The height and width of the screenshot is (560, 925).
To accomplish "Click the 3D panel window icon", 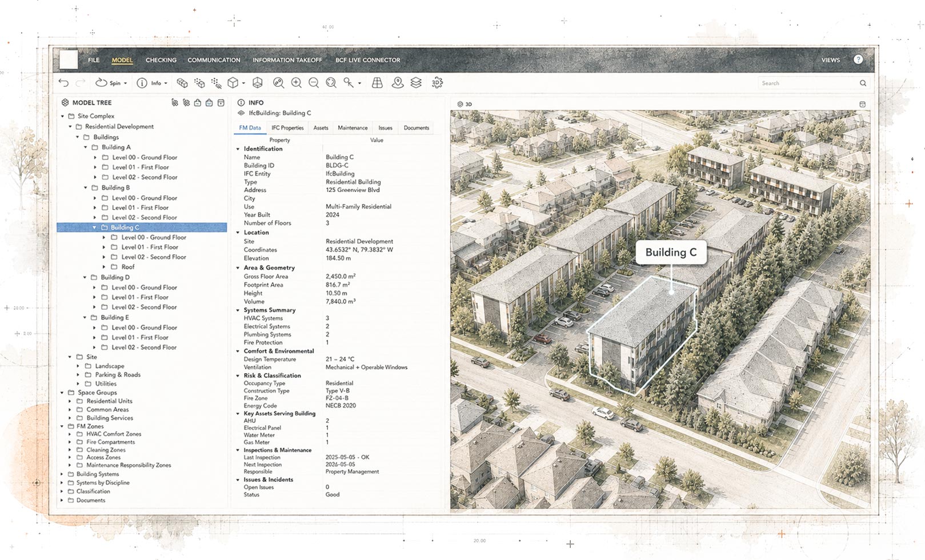I will 862,104.
